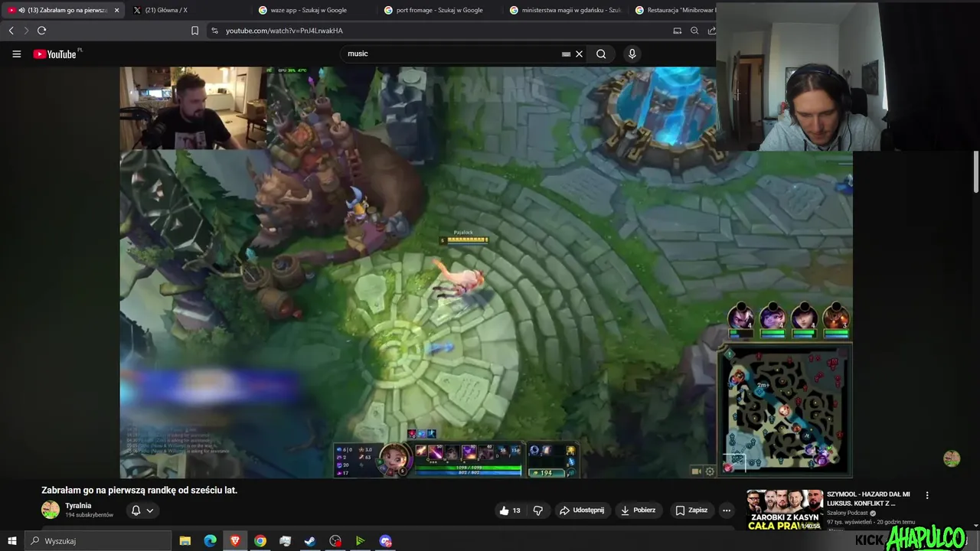Viewport: 980px width, 551px height.
Task: Expand the subscription notification dropdown arrow
Action: click(150, 510)
